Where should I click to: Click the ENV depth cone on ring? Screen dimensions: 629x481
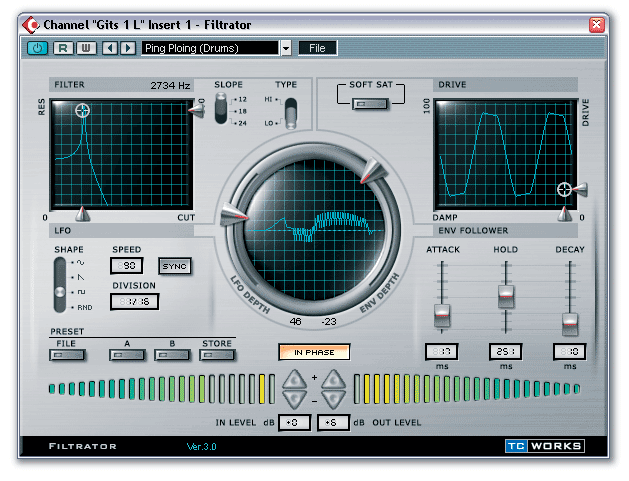coord(373,171)
